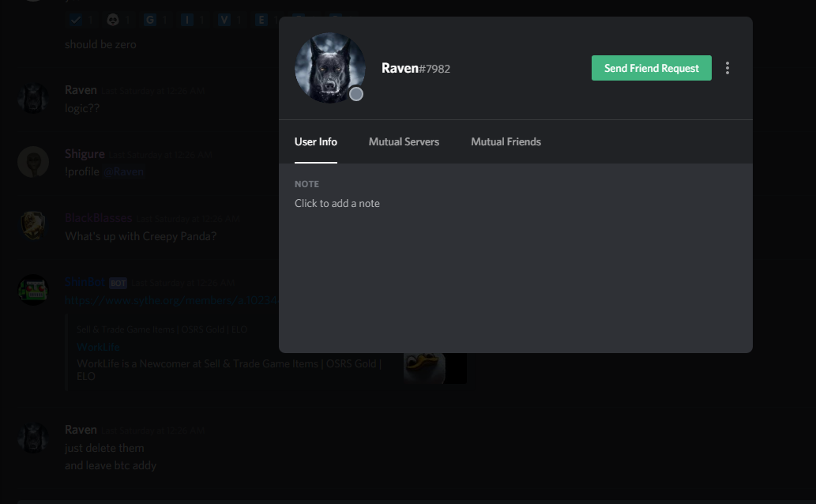Click the @Raven mention in Shigure's message
816x504 pixels.
[x=123, y=172]
